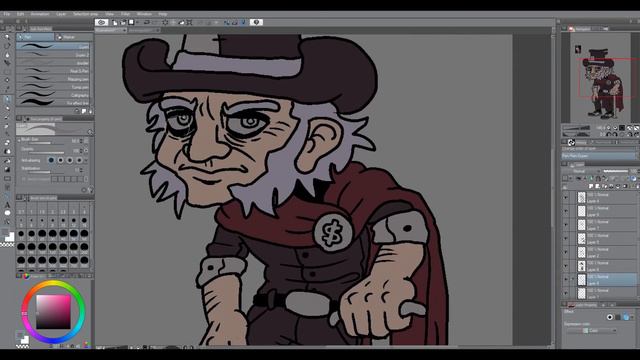Click the Navigator preview thumbnail
640x360 pixels.
coord(600,78)
